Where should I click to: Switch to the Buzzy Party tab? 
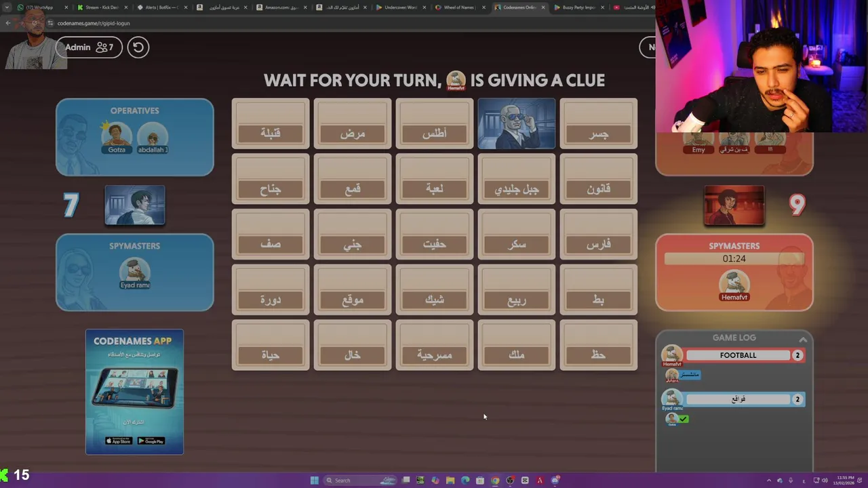(x=579, y=7)
